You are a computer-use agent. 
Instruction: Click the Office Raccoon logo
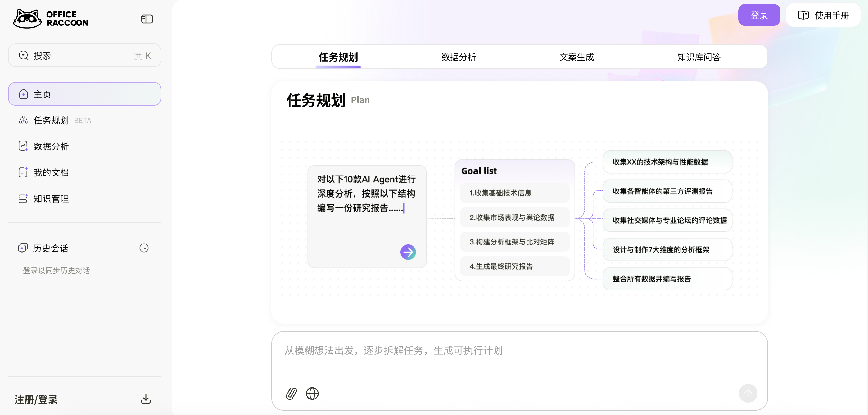coord(51,19)
